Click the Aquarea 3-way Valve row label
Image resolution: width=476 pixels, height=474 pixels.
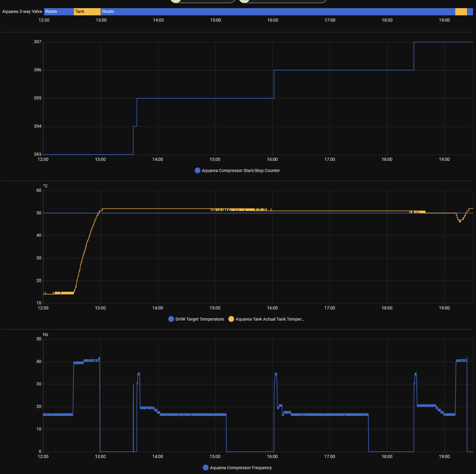[x=23, y=11]
